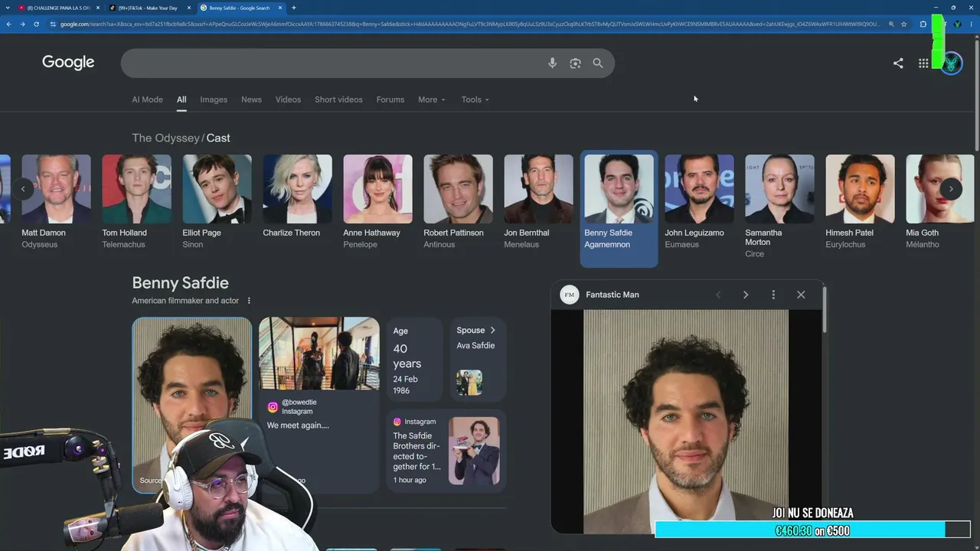Open the Chrome three-dot menu
Image resolution: width=980 pixels, height=551 pixels.
971,24
